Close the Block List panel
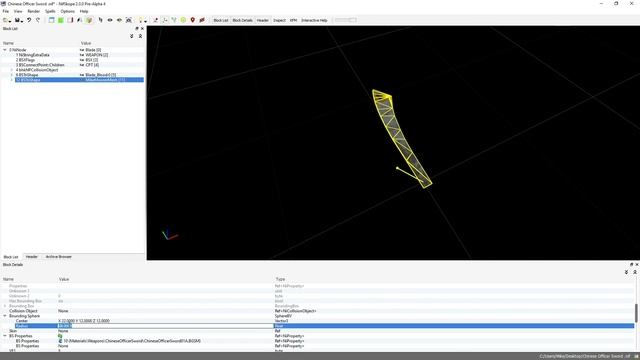 [142, 29]
